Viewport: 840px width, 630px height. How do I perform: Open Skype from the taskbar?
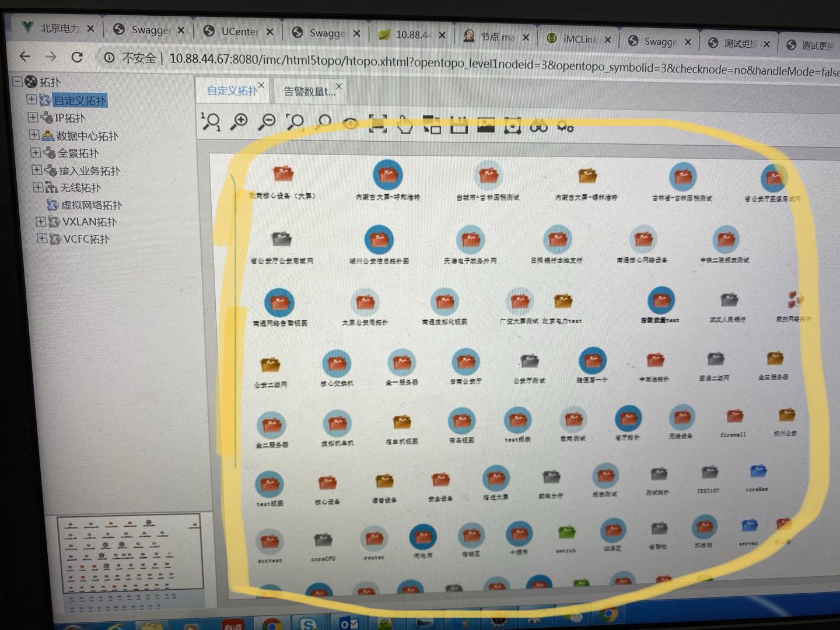tap(307, 624)
